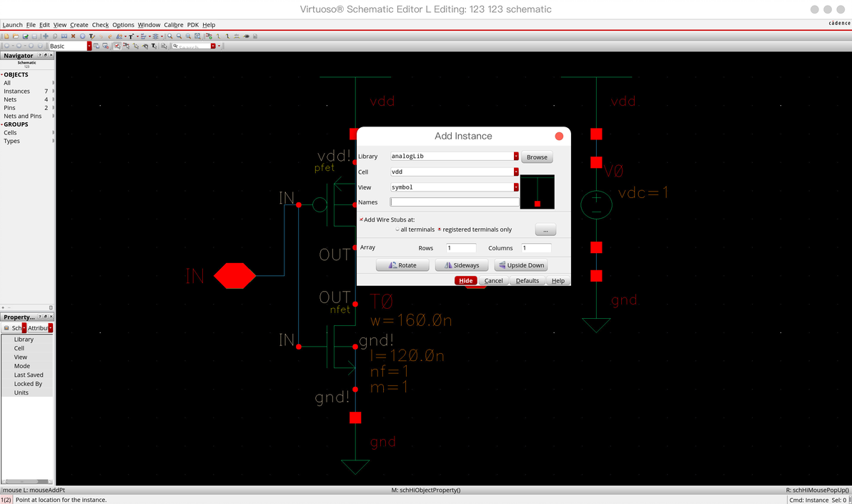Select registered terminals only radio button
852x504 pixels.
[439, 229]
